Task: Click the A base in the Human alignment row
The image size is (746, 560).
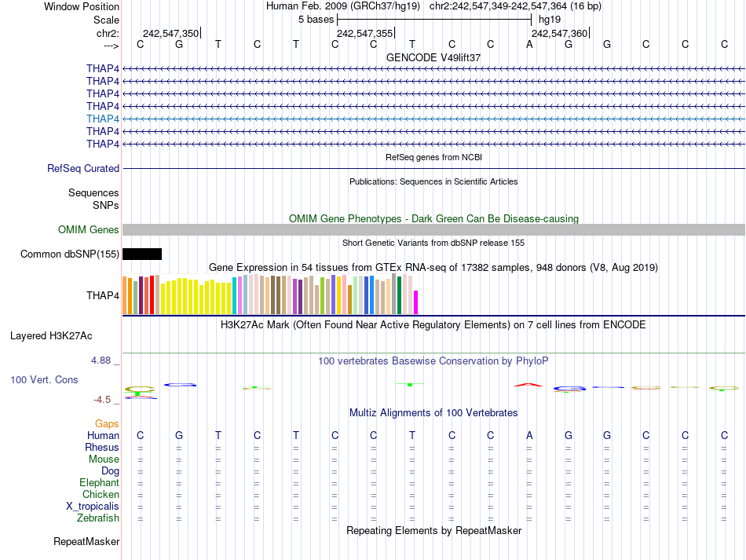Action: pos(529,435)
